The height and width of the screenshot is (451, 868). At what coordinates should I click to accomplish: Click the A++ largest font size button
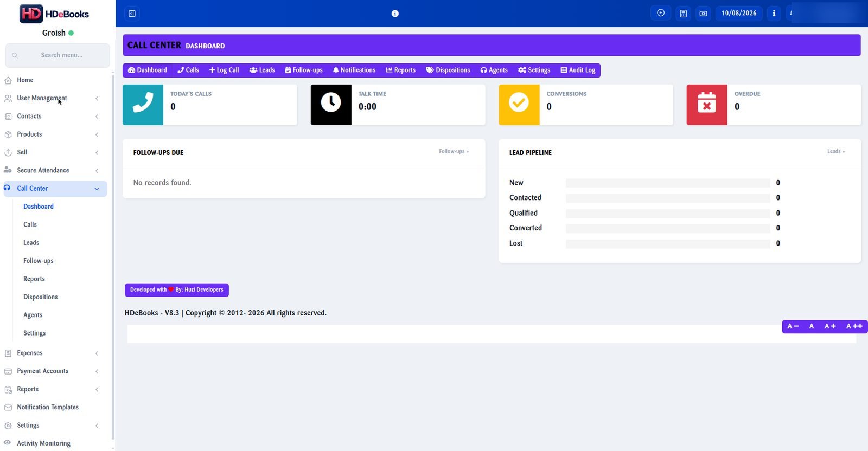coord(854,326)
